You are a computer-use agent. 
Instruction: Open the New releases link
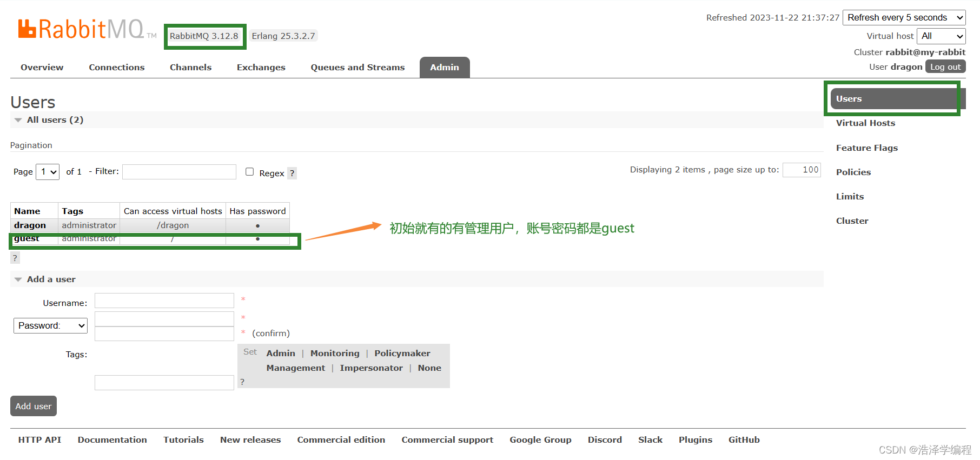[250, 440]
